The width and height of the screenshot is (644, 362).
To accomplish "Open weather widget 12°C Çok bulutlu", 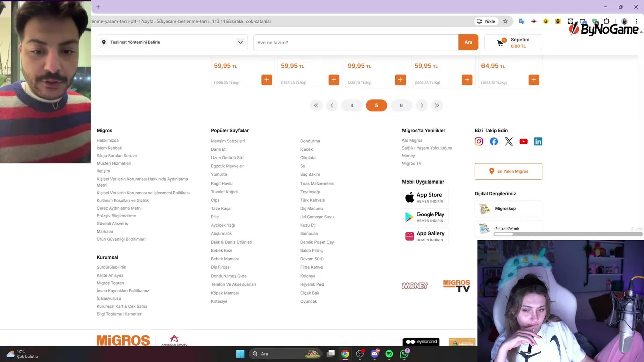I will (22, 354).
